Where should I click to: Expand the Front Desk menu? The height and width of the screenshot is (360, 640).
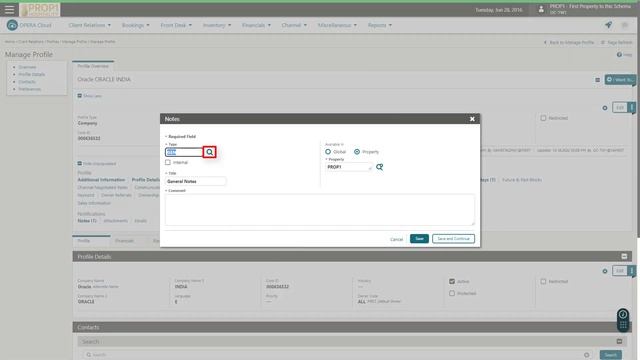point(176,25)
